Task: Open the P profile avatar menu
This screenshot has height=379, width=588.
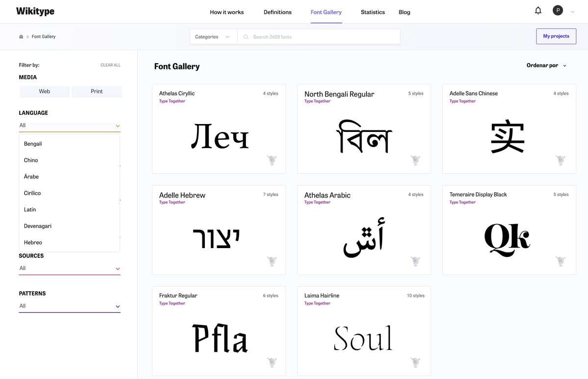Action: point(558,10)
